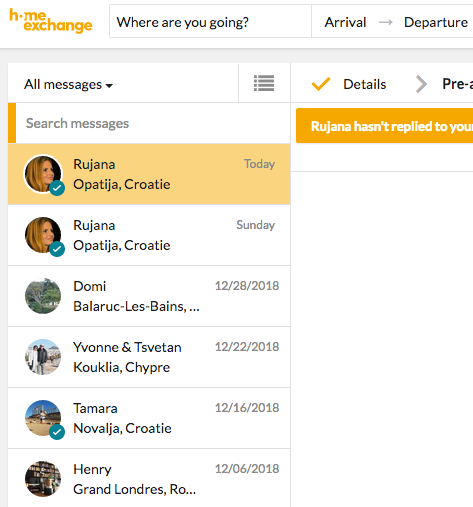Open Yvonne & Tsvetan conversation
Viewport: 473px width, 507px height.
point(149,357)
